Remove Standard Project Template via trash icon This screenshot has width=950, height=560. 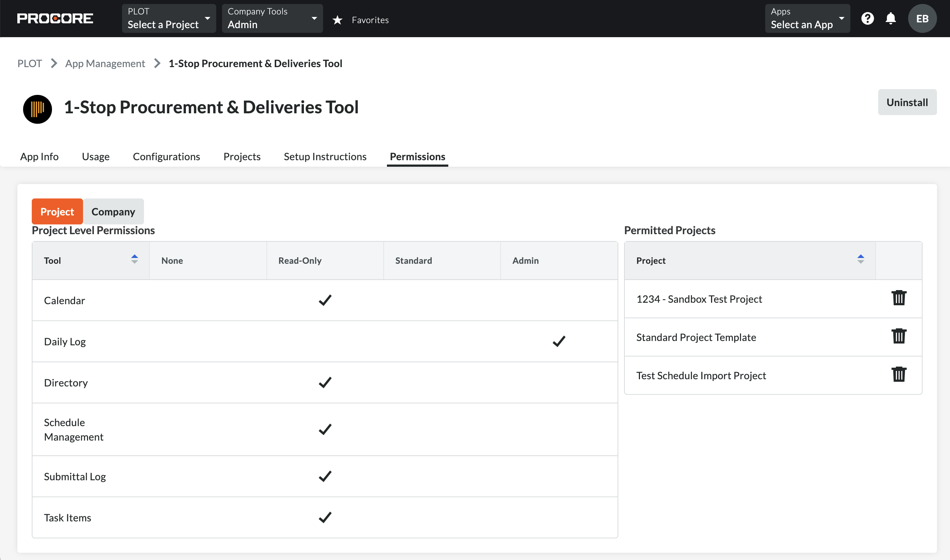pos(899,336)
